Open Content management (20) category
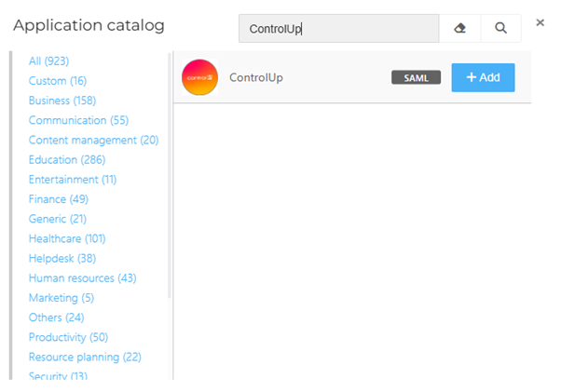 tap(93, 140)
